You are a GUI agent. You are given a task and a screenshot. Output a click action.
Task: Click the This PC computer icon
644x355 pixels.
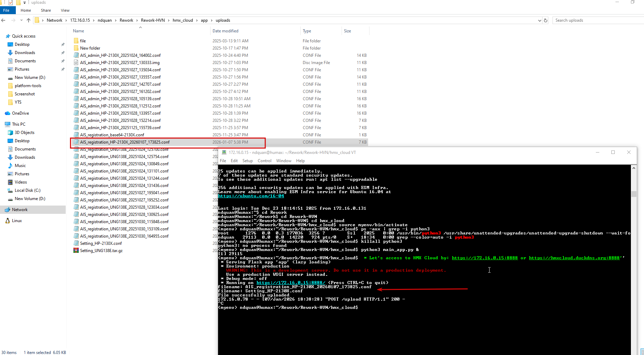8,124
